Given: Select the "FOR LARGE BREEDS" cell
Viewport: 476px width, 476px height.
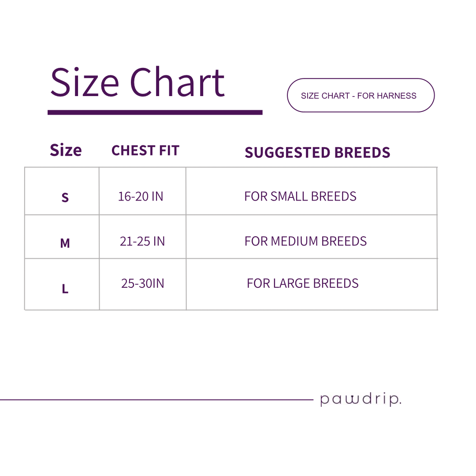Looking at the screenshot, I should (302, 283).
